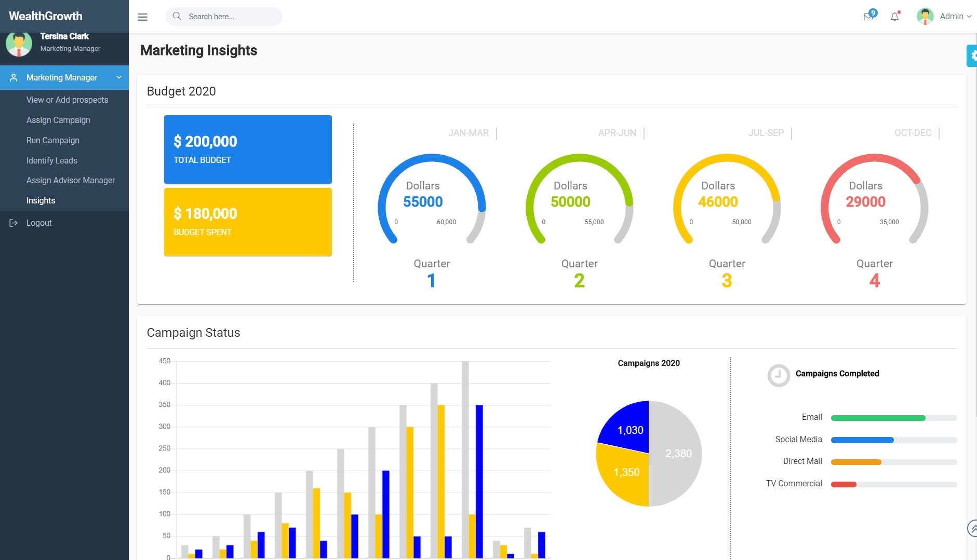This screenshot has height=560, width=977.
Task: Collapse the Marketing Manager sidebar section
Action: (118, 77)
